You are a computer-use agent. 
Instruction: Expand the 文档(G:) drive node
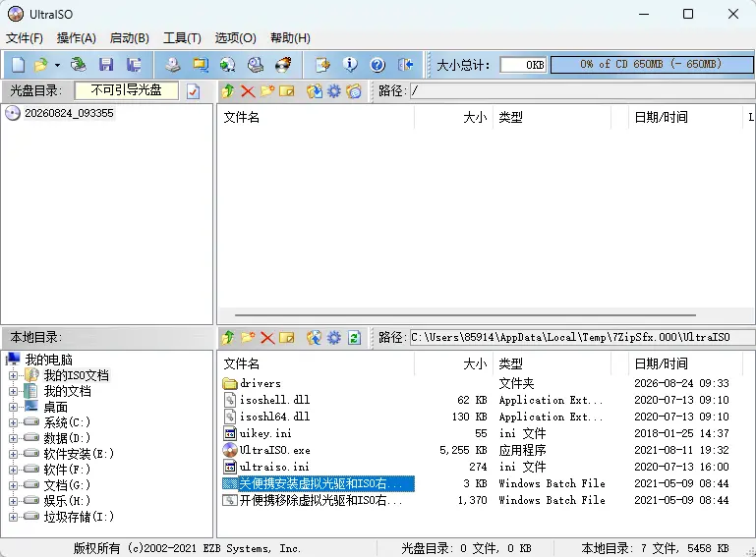coord(13,485)
